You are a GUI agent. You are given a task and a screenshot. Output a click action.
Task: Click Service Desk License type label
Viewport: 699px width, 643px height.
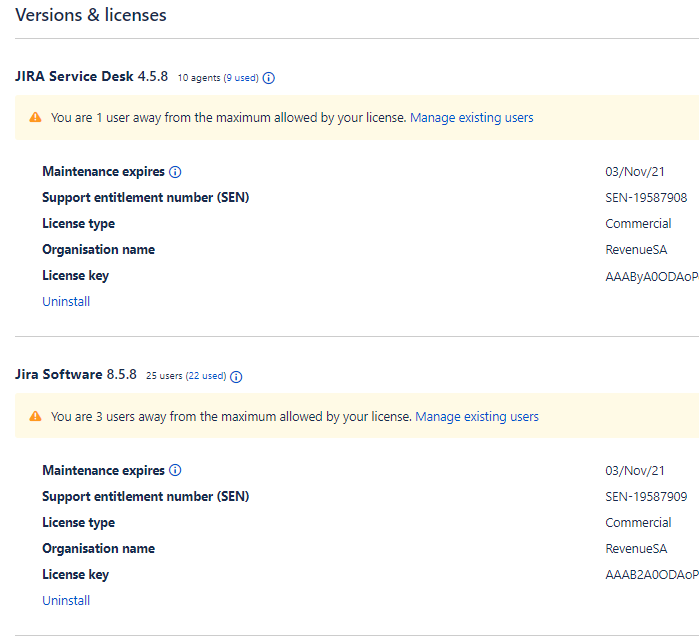(78, 223)
